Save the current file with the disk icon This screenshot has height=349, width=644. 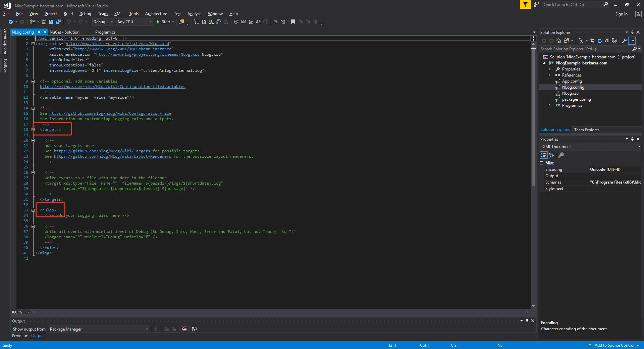point(51,22)
